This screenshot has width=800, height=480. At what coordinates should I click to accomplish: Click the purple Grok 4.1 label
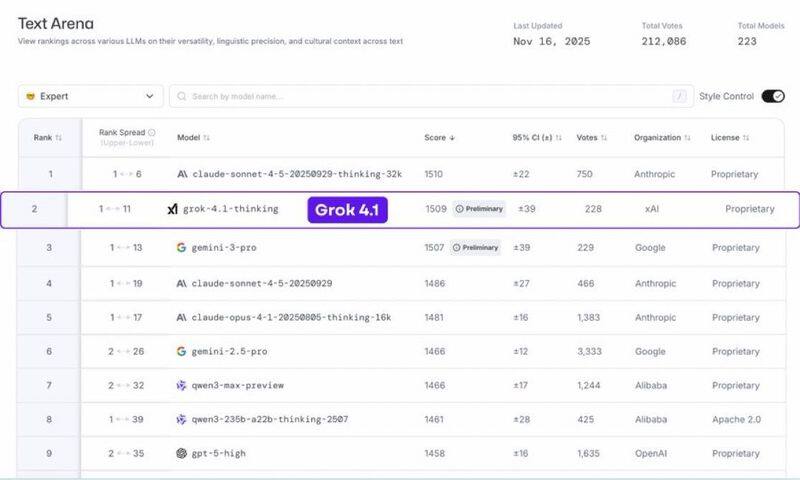pos(345,209)
